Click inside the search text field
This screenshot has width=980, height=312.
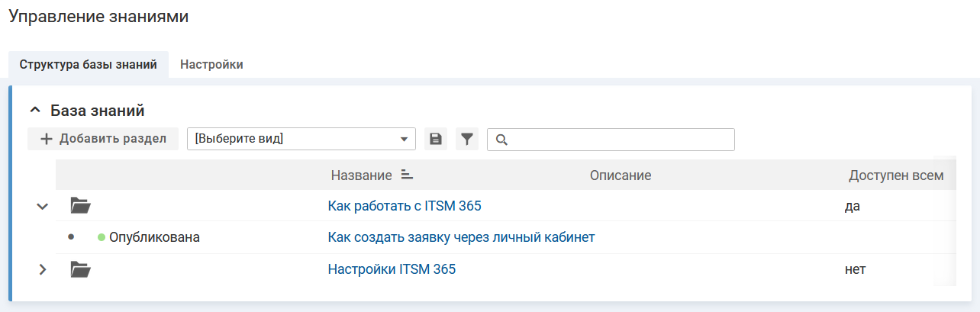click(620, 140)
